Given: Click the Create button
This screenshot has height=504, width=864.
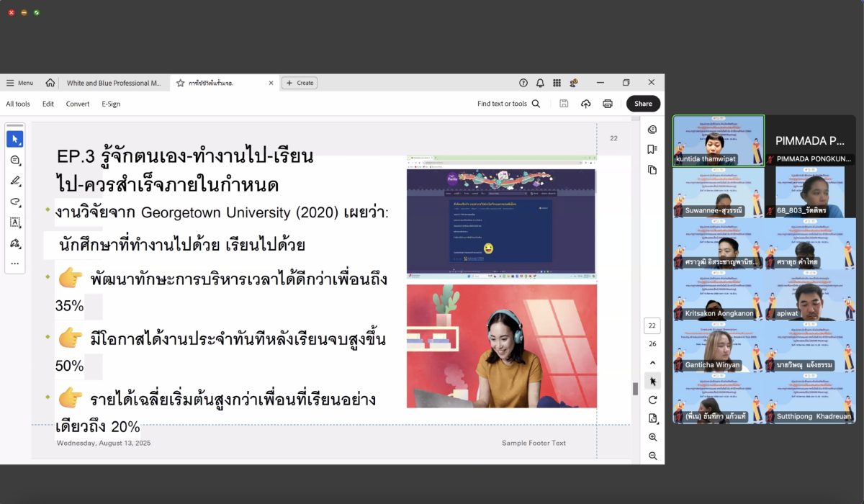Looking at the screenshot, I should click(300, 83).
